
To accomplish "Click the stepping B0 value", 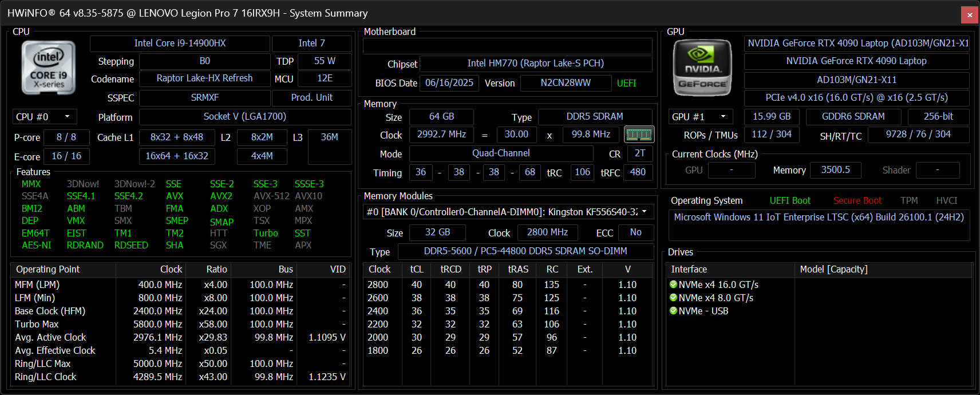I will (x=204, y=61).
